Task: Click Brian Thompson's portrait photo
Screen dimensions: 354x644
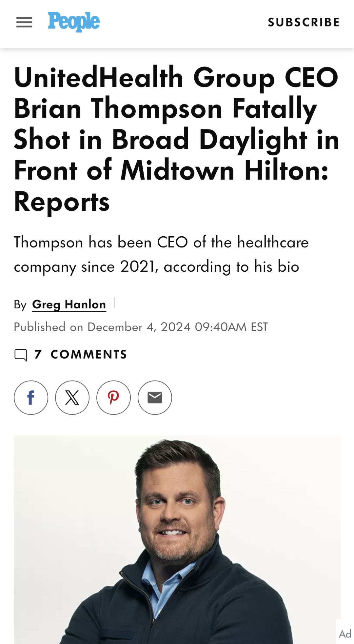Action: coord(177,537)
